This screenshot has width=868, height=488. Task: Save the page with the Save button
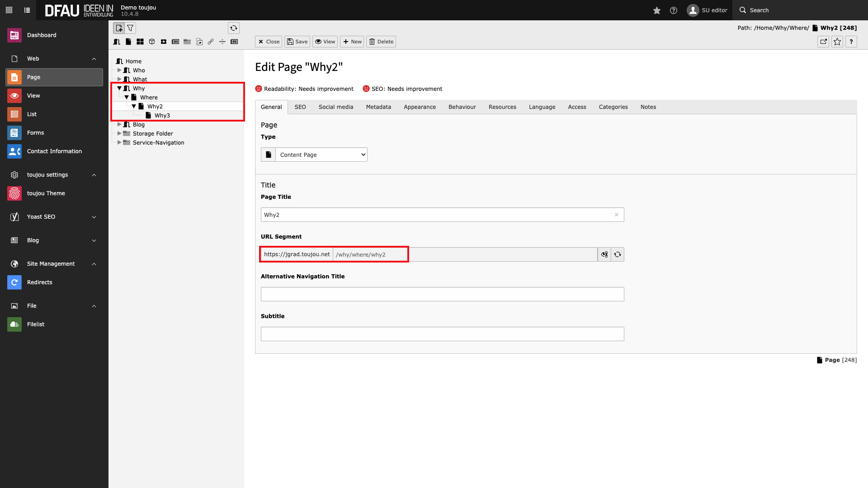(297, 42)
